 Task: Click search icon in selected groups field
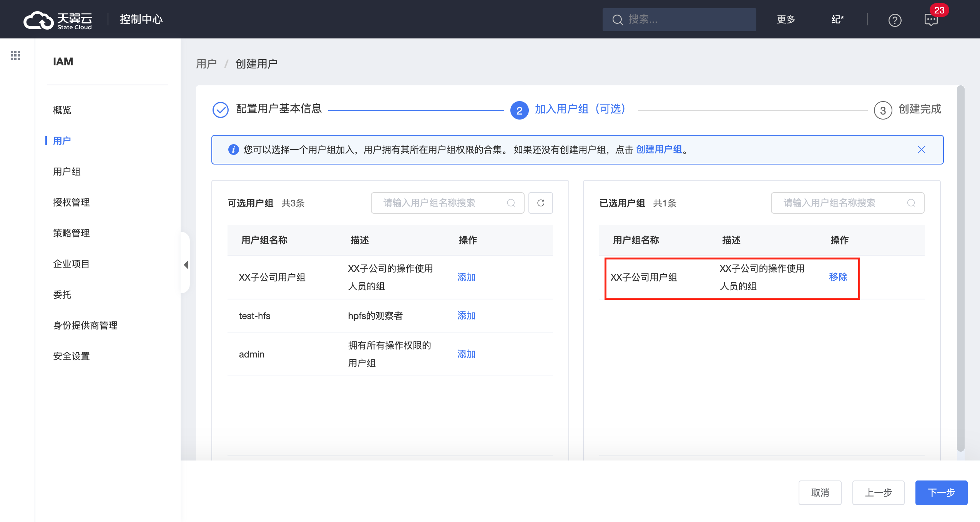(911, 203)
